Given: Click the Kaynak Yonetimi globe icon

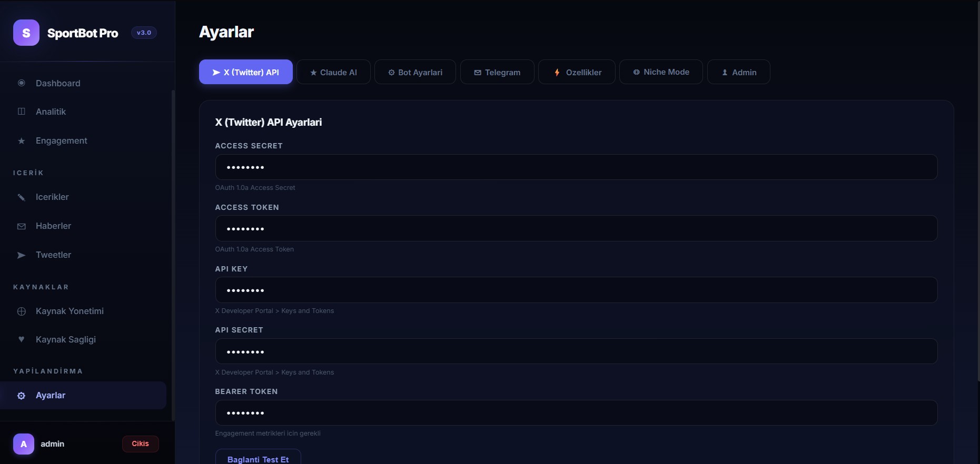Looking at the screenshot, I should (x=22, y=311).
